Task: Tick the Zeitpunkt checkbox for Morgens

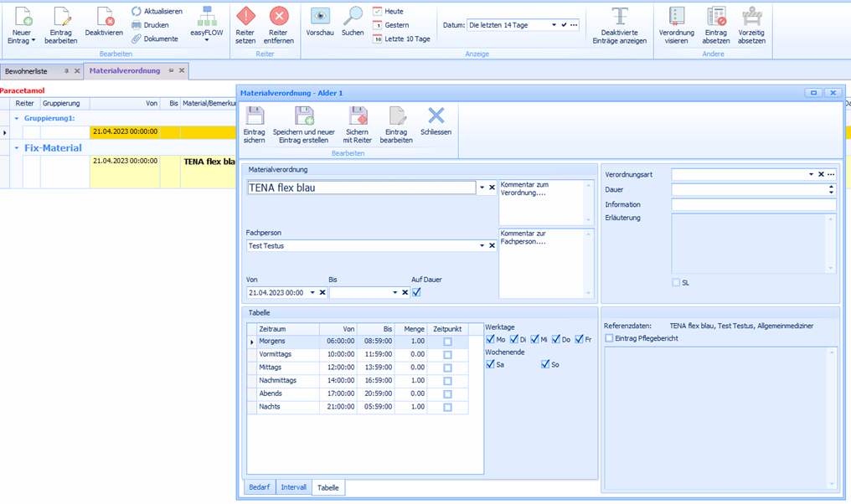Action: [x=447, y=342]
